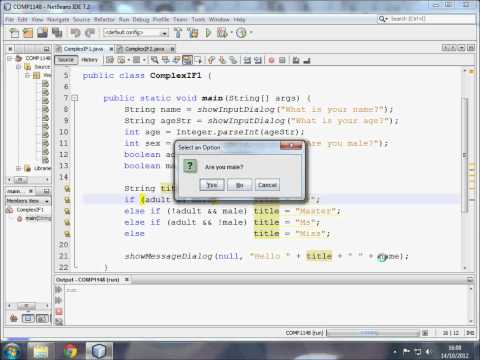480x360 pixels.
Task: Click the Undo toolbar icon
Action: click(75, 33)
